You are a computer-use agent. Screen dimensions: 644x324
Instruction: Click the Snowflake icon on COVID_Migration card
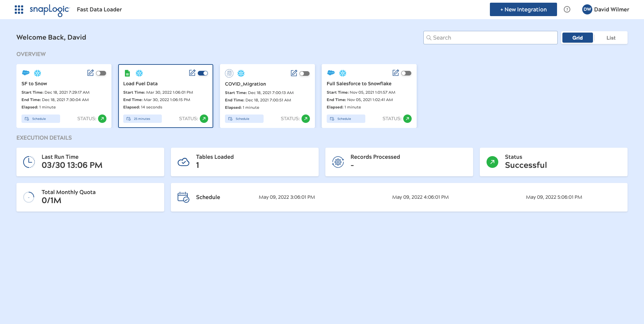point(241,73)
